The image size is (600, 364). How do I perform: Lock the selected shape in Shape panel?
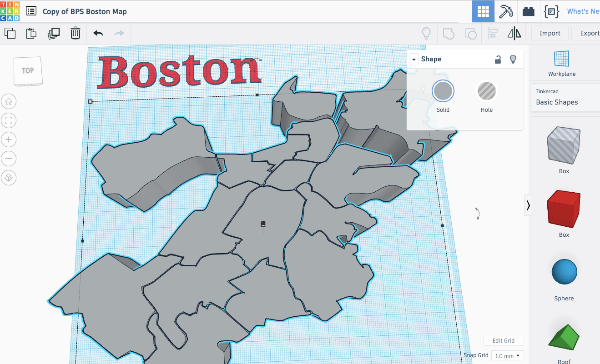(498, 59)
